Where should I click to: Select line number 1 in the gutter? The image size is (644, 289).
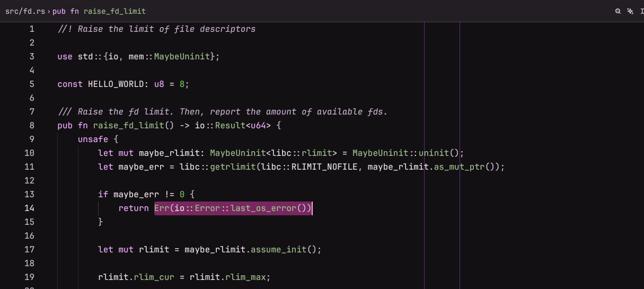pos(32,29)
